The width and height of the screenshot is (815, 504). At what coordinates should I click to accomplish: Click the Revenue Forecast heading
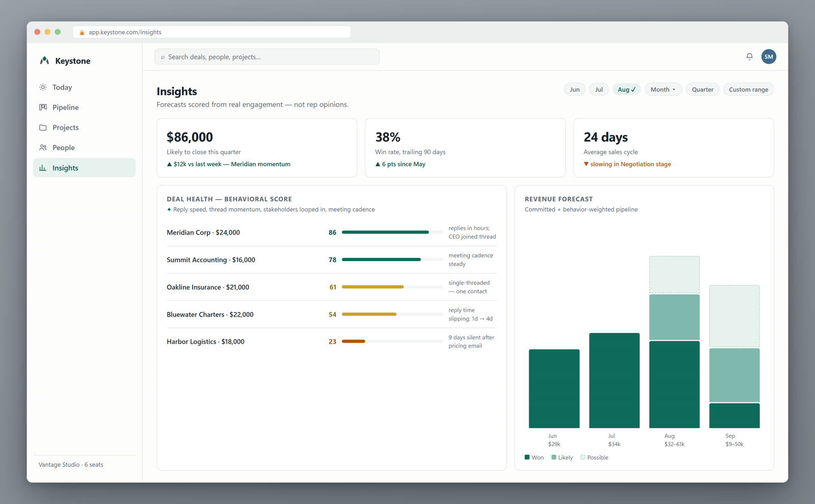click(x=559, y=199)
